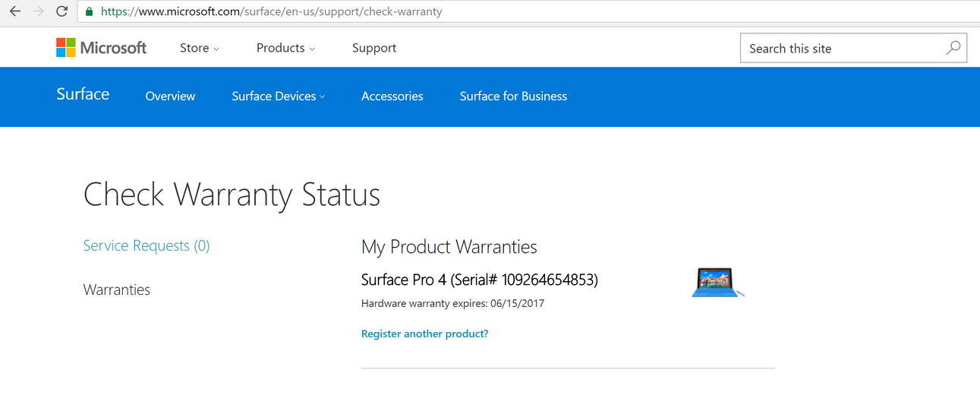980x405 pixels.
Task: Open the Surface Pro 4 product image
Action: point(717,282)
